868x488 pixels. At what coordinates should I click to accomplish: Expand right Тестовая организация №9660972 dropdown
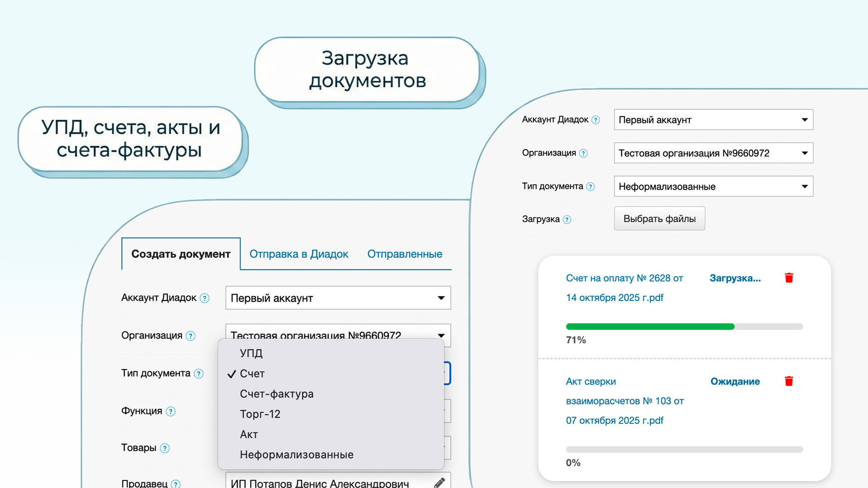713,153
